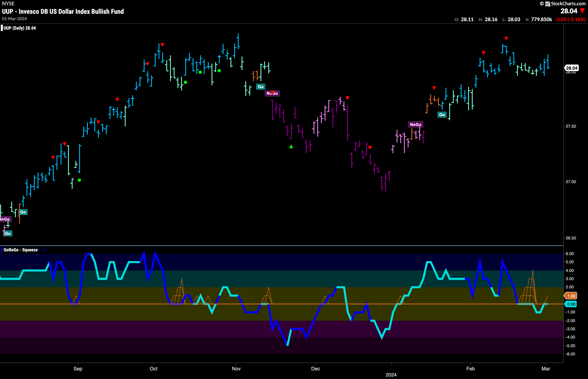588x379 pixels.
Task: Click the high value H: 28.16
Action: pos(488,20)
